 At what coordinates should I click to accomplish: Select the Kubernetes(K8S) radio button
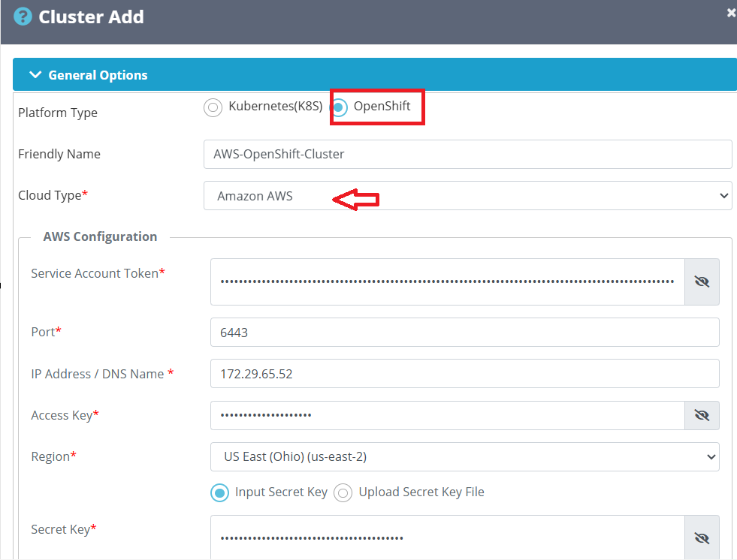213,107
